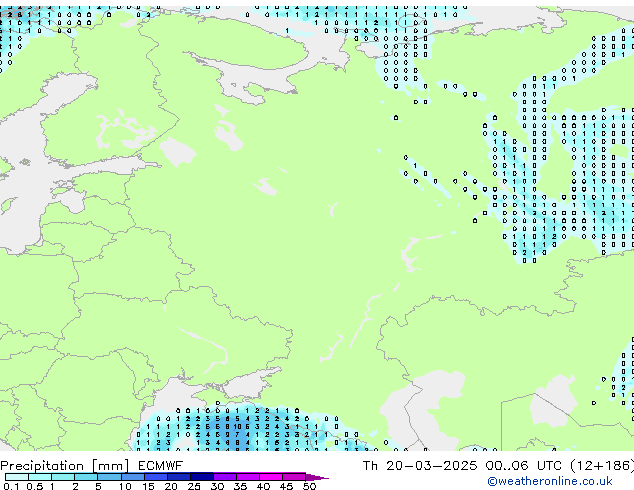Viewport: 634px width, 490px height.
Task: Click the date '20-03-2025' text
Action: 431,466
